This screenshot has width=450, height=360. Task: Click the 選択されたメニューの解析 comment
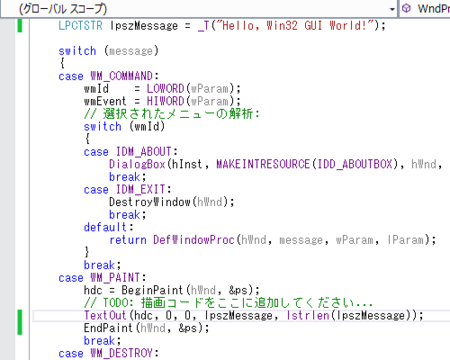(x=172, y=114)
